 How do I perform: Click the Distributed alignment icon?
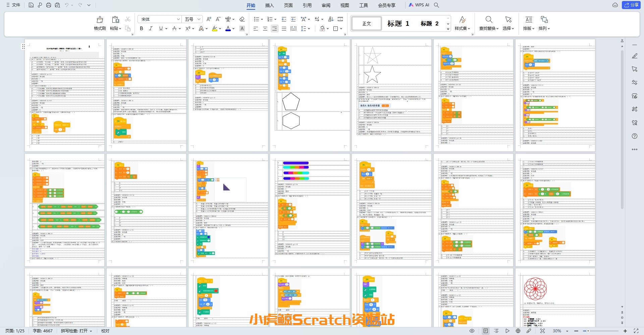(x=293, y=28)
